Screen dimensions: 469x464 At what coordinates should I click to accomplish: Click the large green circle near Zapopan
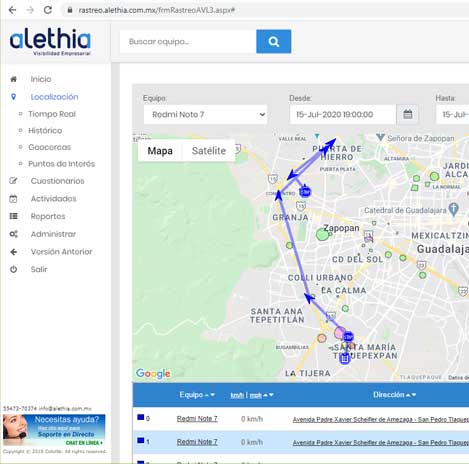click(x=322, y=235)
